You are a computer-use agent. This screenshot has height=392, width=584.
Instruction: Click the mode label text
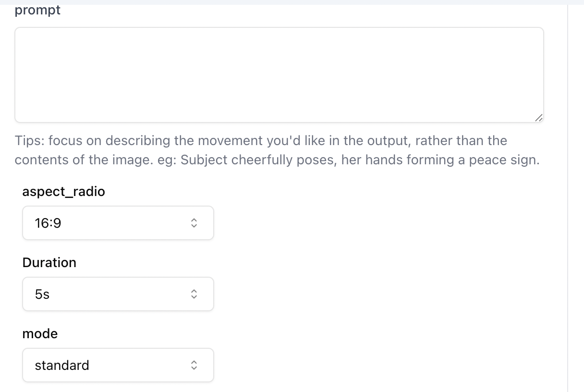[40, 333]
